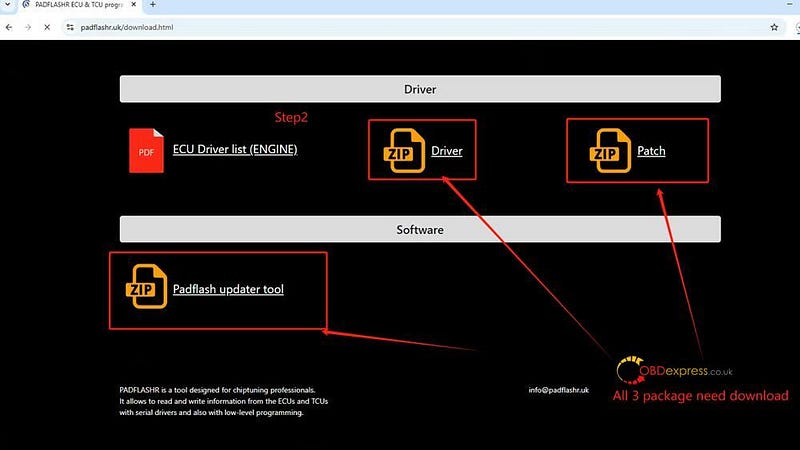Close the PADFLASHR ECU & TCU tab
Image resolution: width=800 pixels, height=450 pixels.
[134, 5]
